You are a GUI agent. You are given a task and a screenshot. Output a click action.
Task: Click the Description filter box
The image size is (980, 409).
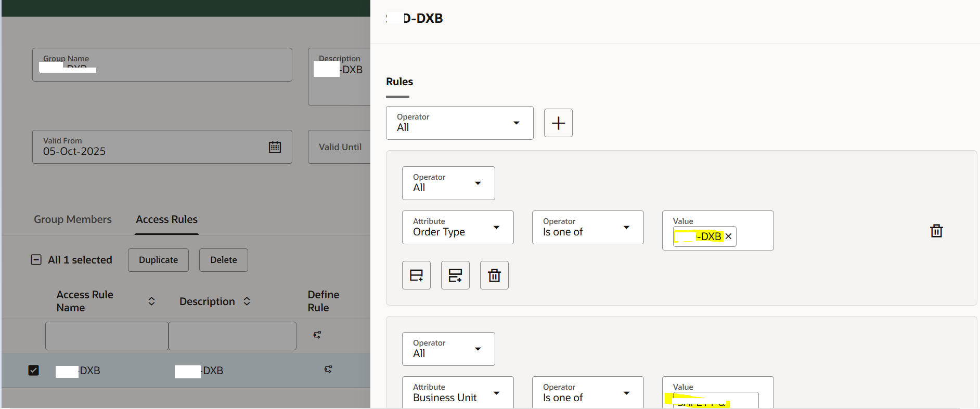pyautogui.click(x=233, y=336)
